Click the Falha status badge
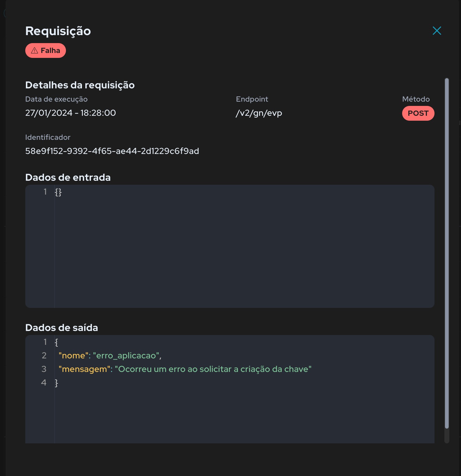The width and height of the screenshot is (461, 476). click(x=46, y=50)
